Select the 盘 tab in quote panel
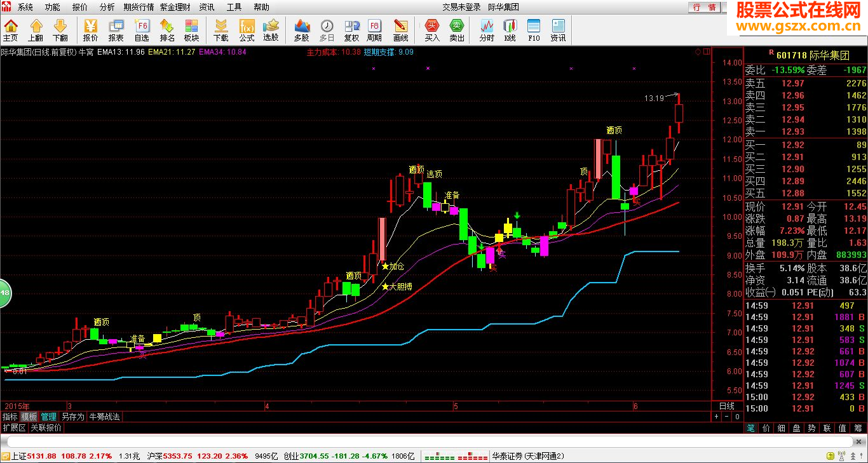The width and height of the screenshot is (868, 463). [x=797, y=427]
